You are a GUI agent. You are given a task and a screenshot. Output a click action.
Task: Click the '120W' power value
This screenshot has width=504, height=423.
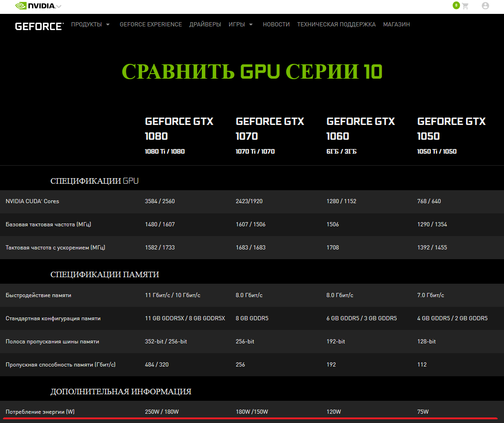pyautogui.click(x=334, y=412)
